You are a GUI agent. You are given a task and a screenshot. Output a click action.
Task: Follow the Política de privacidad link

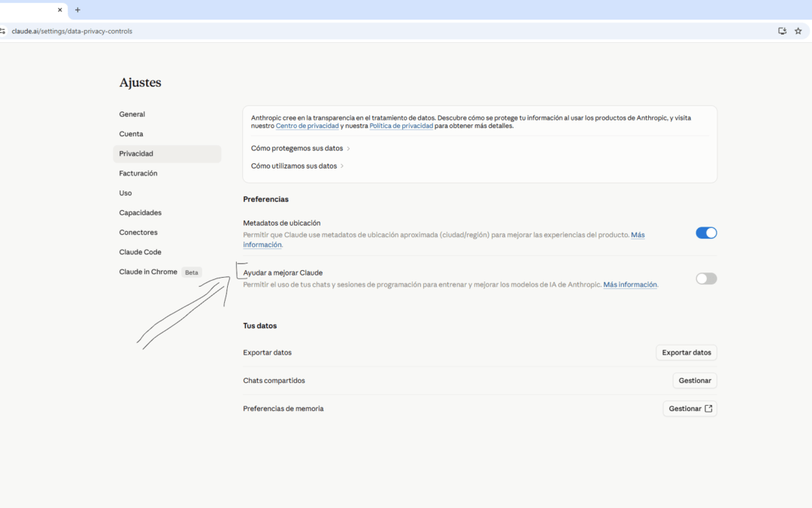401,126
